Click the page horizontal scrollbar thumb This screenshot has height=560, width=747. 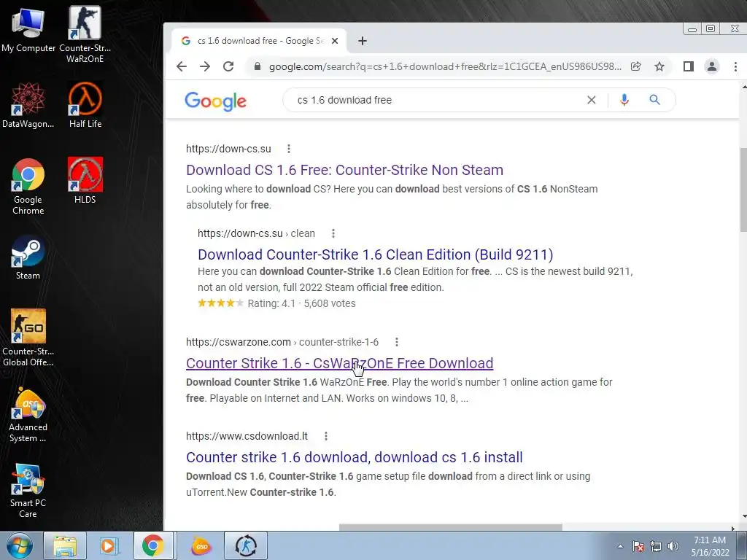point(450,527)
